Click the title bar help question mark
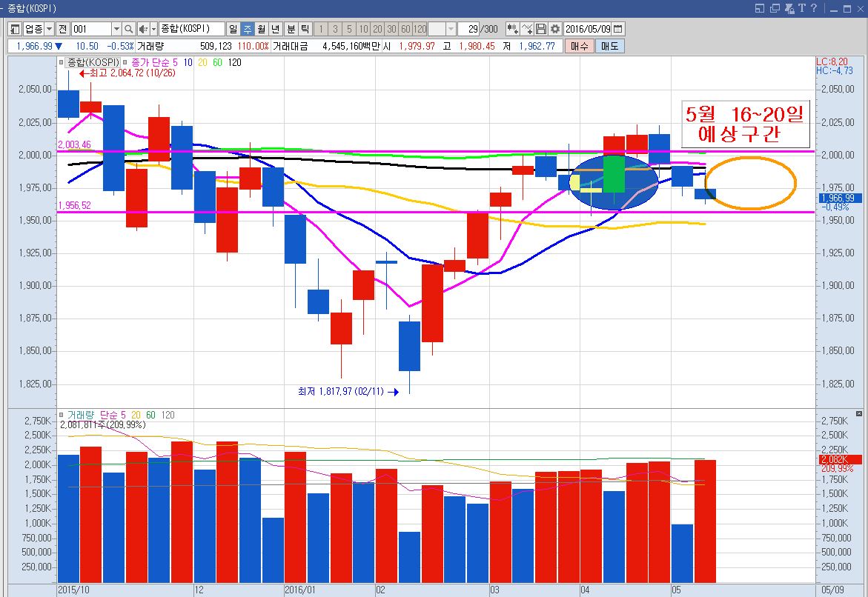The image size is (868, 597). (814, 8)
